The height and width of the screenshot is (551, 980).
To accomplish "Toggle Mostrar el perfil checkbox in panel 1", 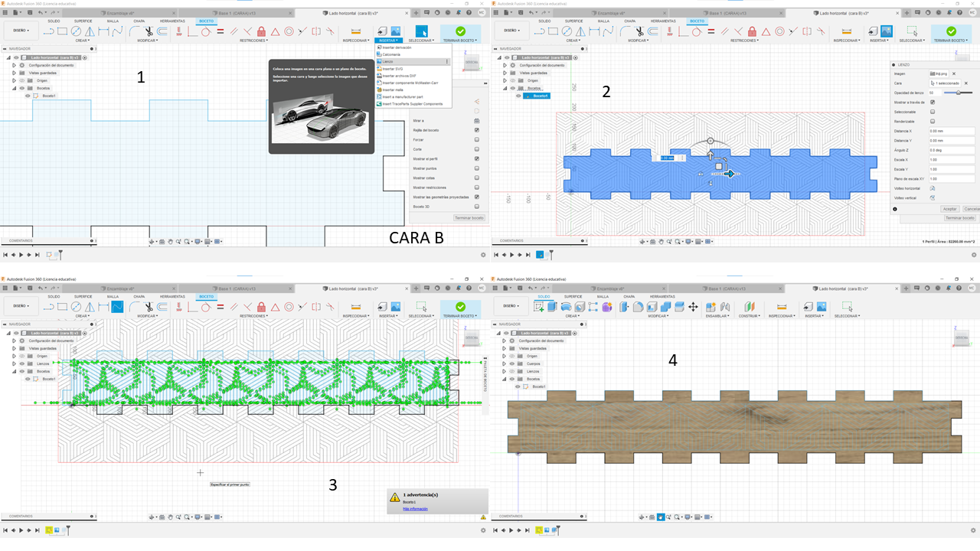I will (x=476, y=158).
